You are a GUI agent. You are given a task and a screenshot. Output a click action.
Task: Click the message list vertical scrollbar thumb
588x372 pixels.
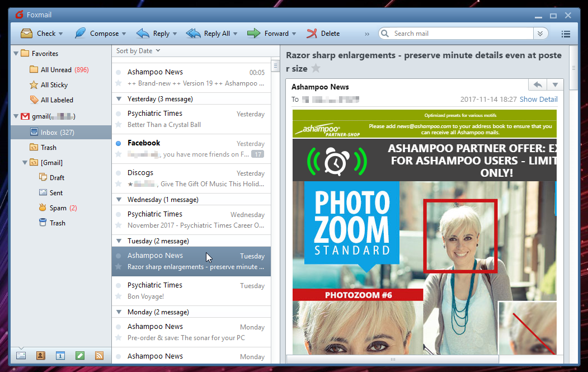275,66
